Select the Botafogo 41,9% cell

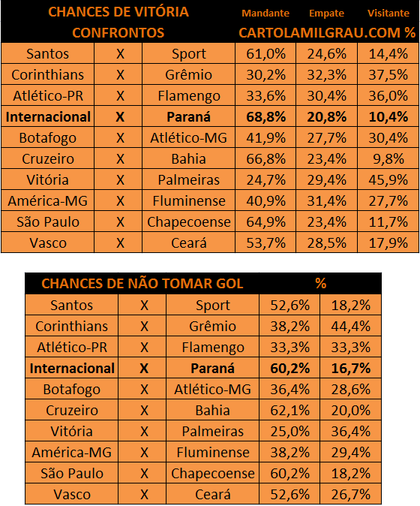[265, 137]
